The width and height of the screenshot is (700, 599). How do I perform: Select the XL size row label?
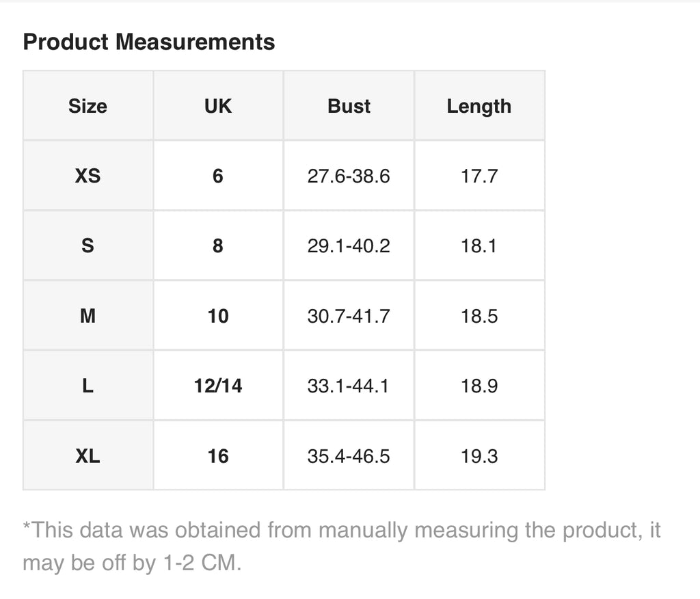coord(88,455)
